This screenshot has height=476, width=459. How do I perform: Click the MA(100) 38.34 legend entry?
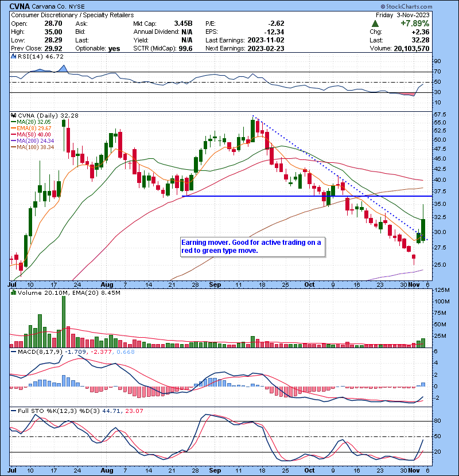tap(33, 147)
